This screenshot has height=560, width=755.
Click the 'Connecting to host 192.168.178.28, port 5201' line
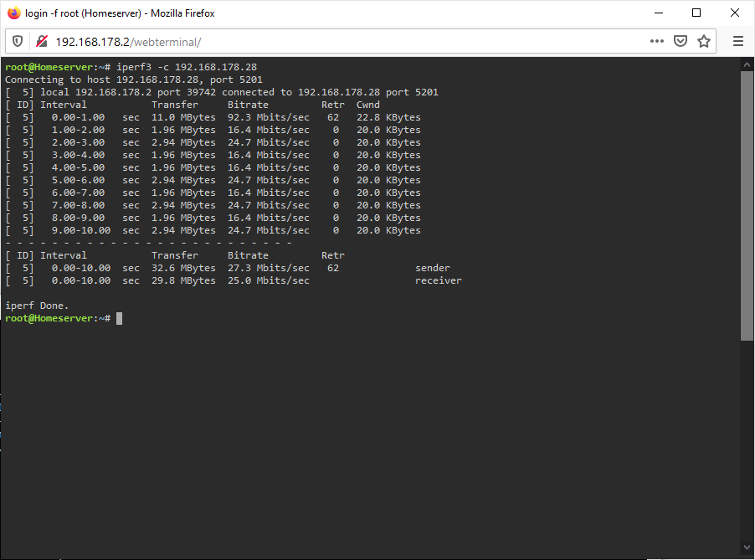[x=134, y=80]
